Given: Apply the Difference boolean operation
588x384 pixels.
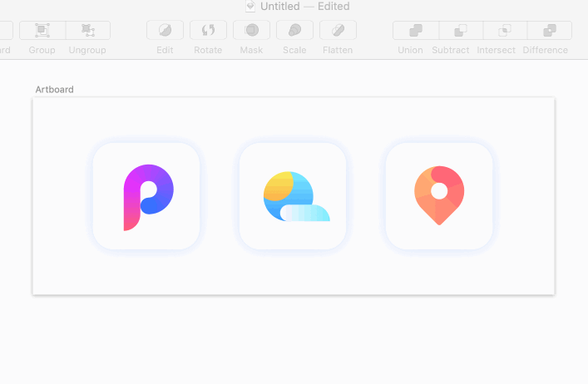Looking at the screenshot, I should click(x=549, y=31).
